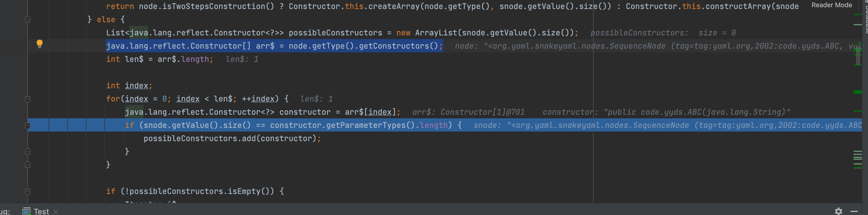Click the editor vertical scrollbar thumb
868x215 pixels.
[857, 56]
